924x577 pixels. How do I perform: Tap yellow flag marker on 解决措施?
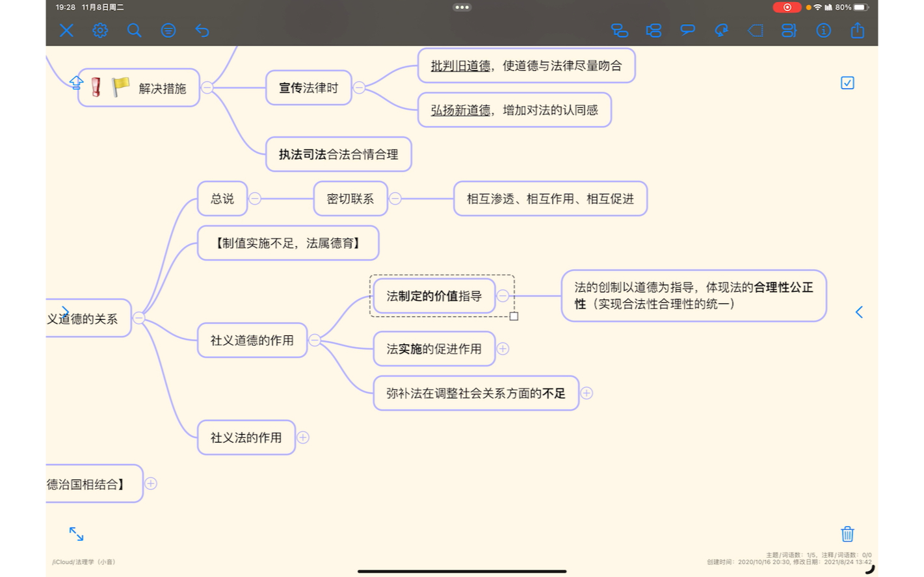tap(120, 87)
